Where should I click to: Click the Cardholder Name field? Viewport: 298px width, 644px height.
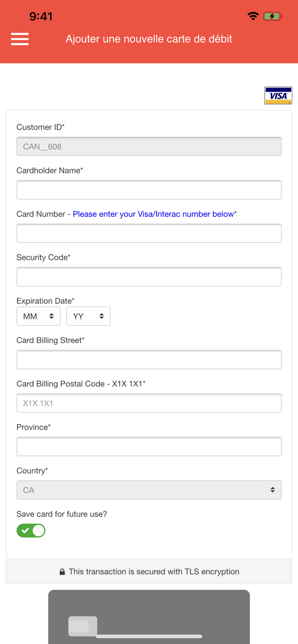click(149, 190)
